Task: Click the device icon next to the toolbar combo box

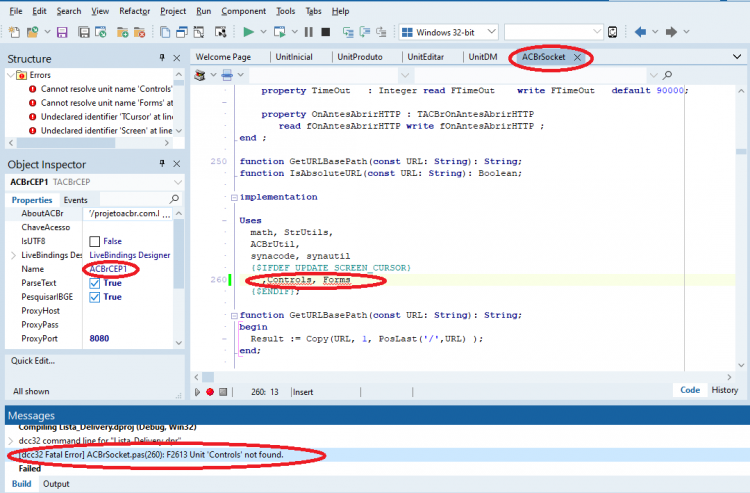Action: [x=613, y=32]
